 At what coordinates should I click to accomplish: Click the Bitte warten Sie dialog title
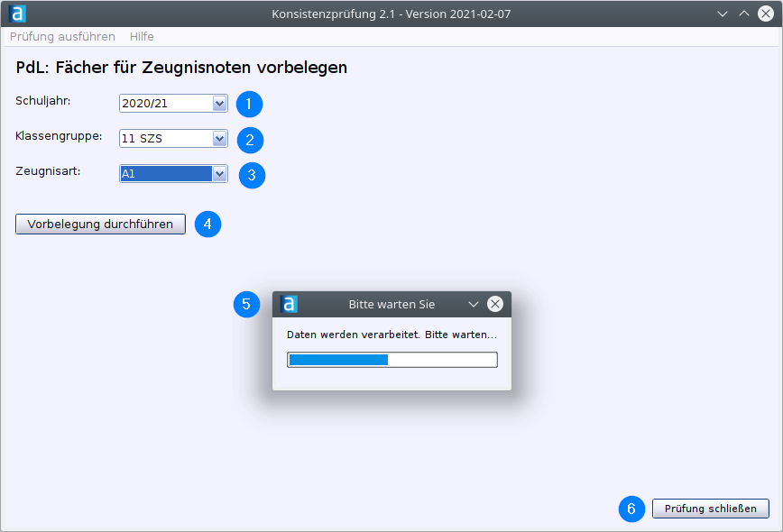click(x=392, y=305)
